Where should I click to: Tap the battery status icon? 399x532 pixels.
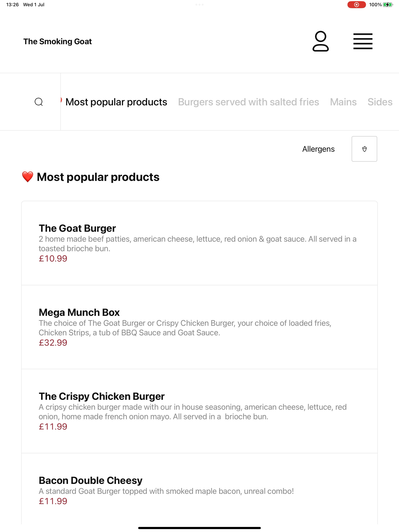click(x=388, y=4)
